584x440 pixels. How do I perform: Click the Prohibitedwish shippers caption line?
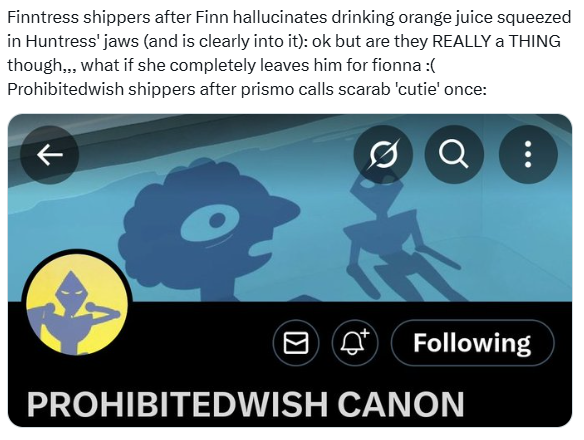[247, 89]
